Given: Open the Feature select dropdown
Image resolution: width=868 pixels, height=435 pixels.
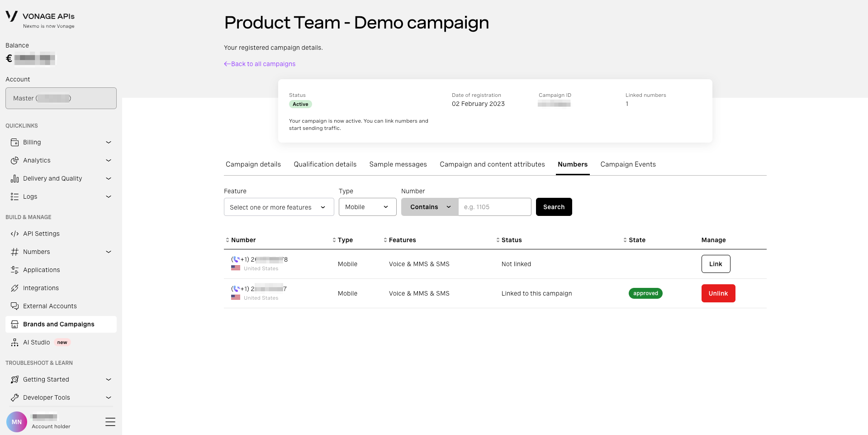Looking at the screenshot, I should [279, 207].
